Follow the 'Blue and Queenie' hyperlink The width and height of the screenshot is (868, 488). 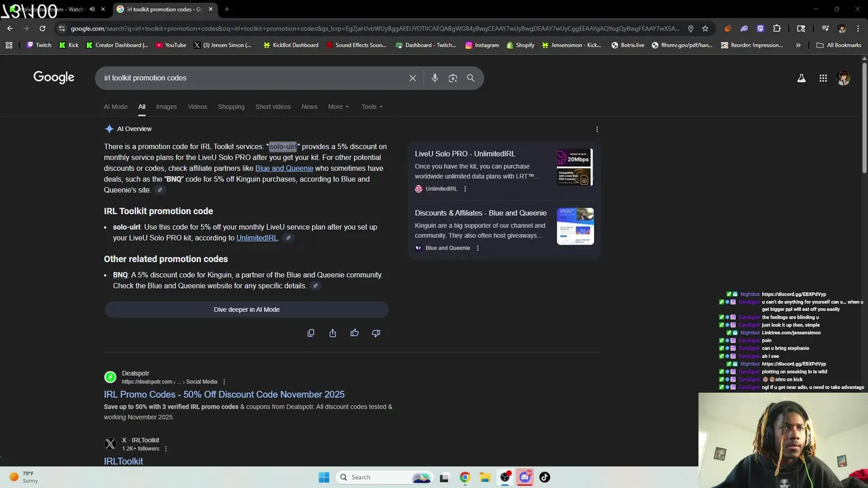coord(284,168)
